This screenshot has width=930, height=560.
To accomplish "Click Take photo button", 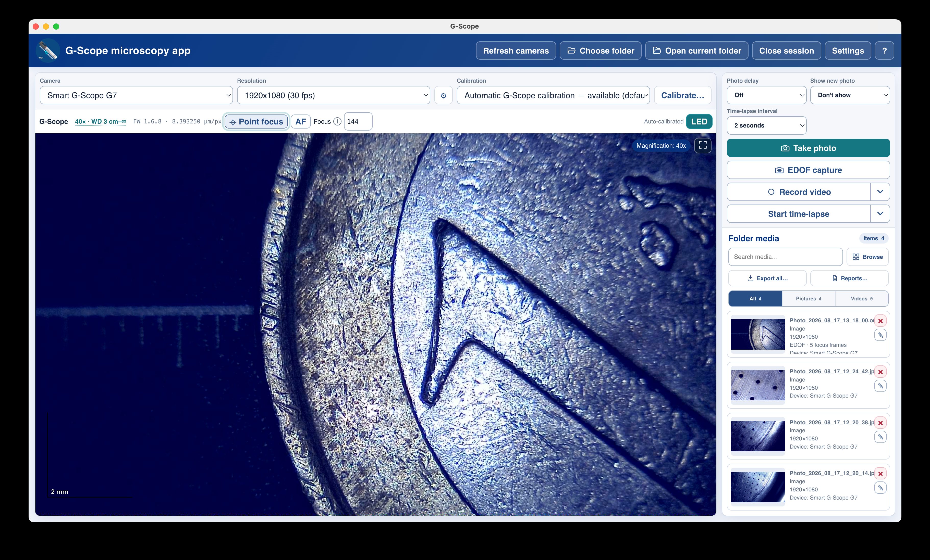I will [809, 148].
